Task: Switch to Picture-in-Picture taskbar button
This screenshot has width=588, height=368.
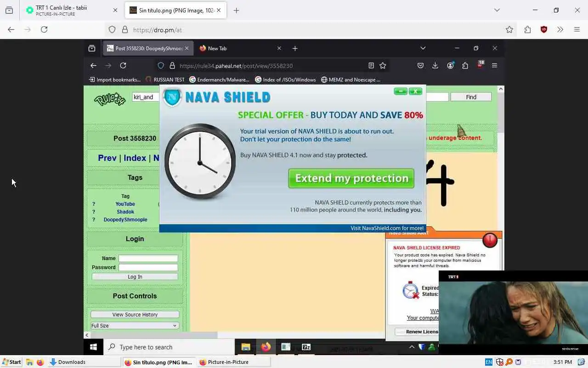Action: pyautogui.click(x=233, y=362)
